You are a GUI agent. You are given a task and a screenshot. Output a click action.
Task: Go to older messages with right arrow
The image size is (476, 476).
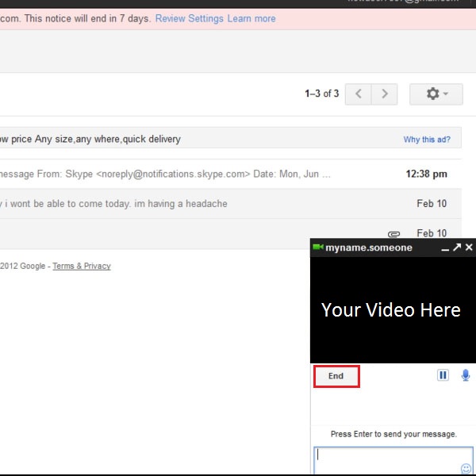click(384, 94)
